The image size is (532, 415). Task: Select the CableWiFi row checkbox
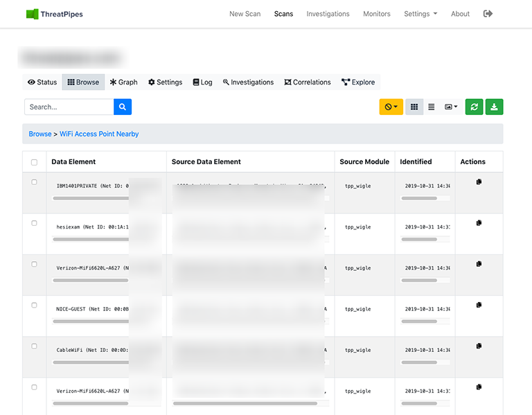pos(35,346)
